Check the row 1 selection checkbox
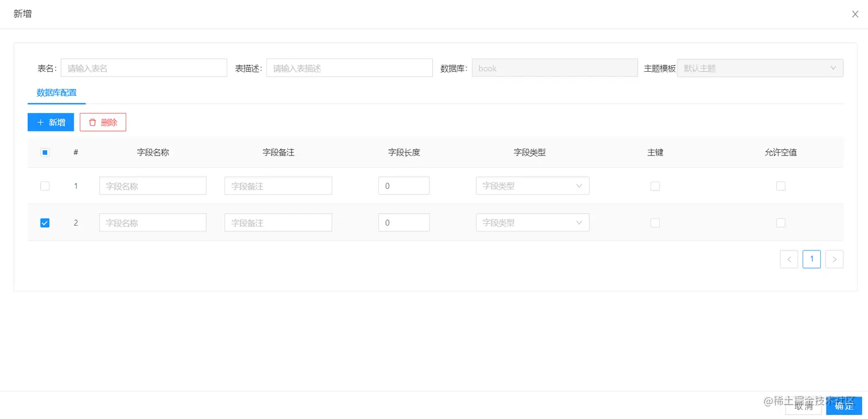 tap(45, 186)
